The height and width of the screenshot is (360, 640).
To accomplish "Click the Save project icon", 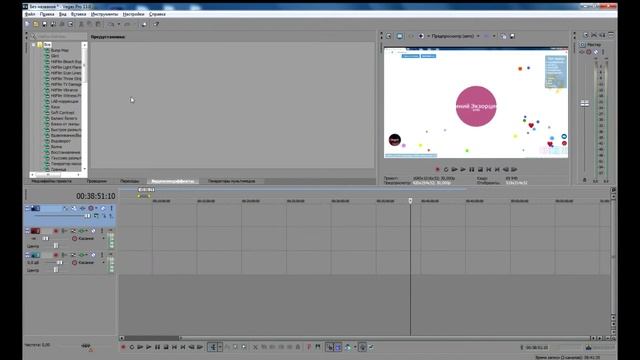I will point(44,24).
